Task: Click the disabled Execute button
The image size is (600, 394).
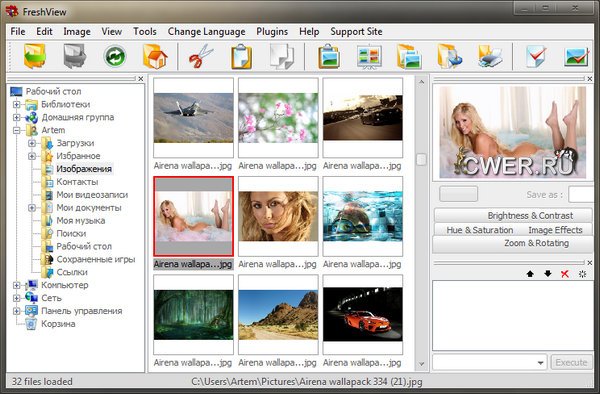Action: (x=571, y=362)
